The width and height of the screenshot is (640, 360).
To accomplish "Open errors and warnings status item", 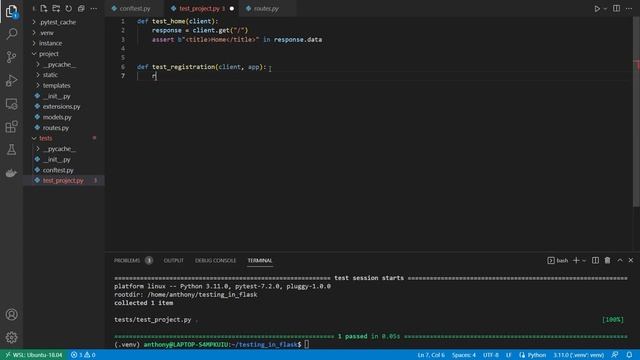I will [x=83, y=355].
